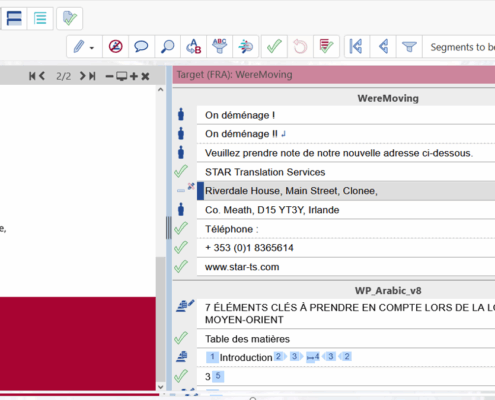Click the red no-translate circle icon
This screenshot has width=495, height=400.
(116, 46)
